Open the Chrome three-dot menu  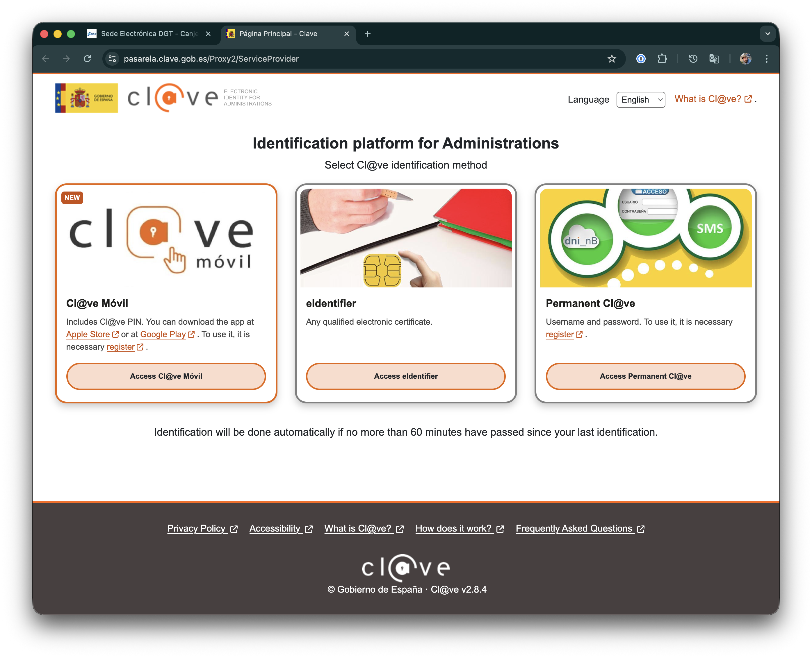pos(767,59)
